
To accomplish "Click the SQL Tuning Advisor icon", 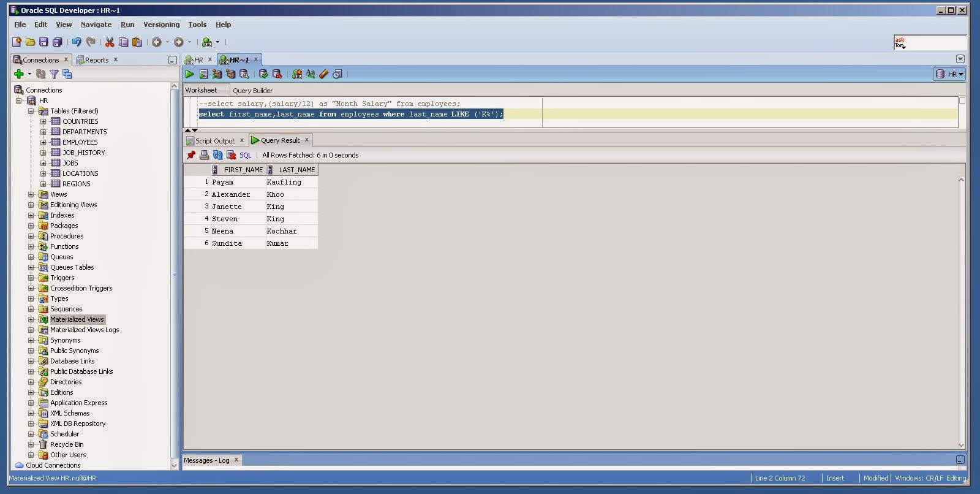I will 244,74.
